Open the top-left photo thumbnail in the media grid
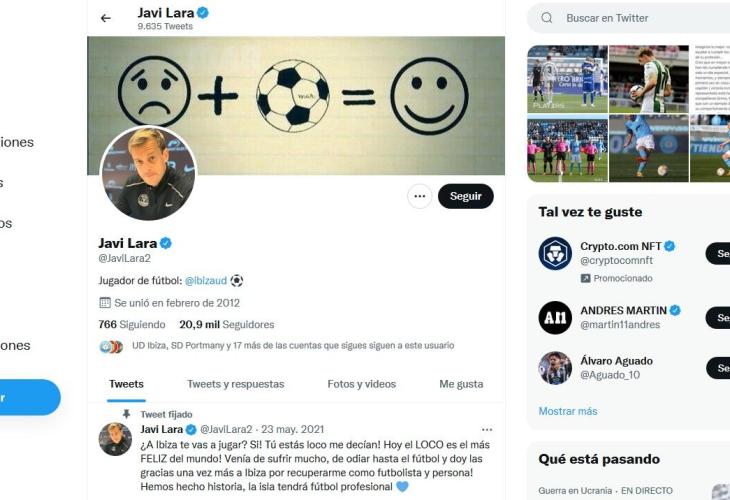 pos(567,79)
